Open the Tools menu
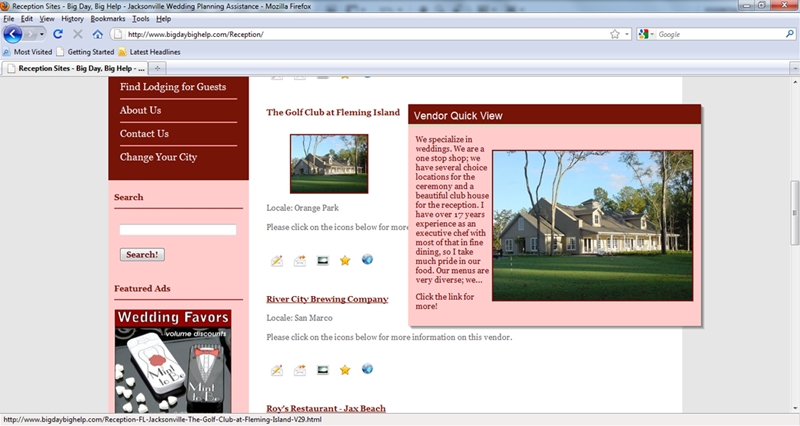800x426 pixels. (141, 19)
